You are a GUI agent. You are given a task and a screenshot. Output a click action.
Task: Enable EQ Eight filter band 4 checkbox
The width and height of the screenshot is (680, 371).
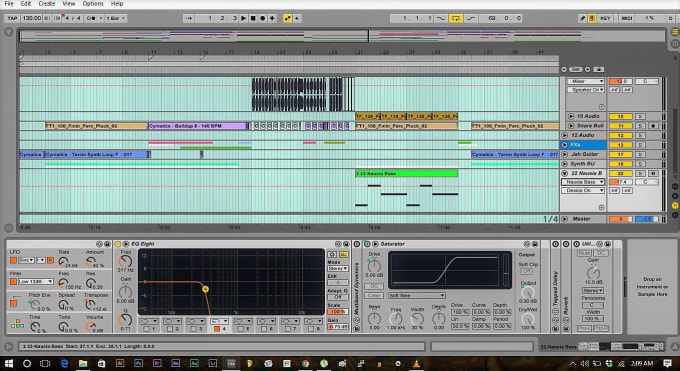point(217,329)
